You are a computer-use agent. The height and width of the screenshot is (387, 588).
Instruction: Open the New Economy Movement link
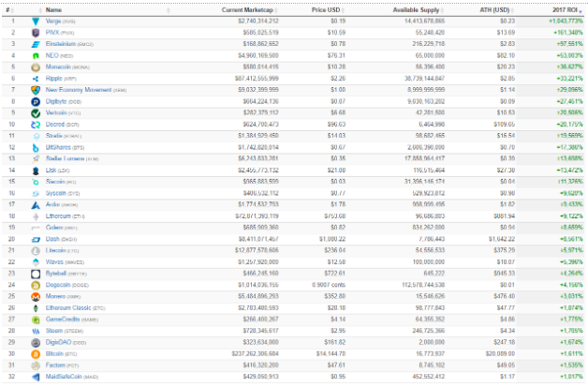[x=79, y=90]
